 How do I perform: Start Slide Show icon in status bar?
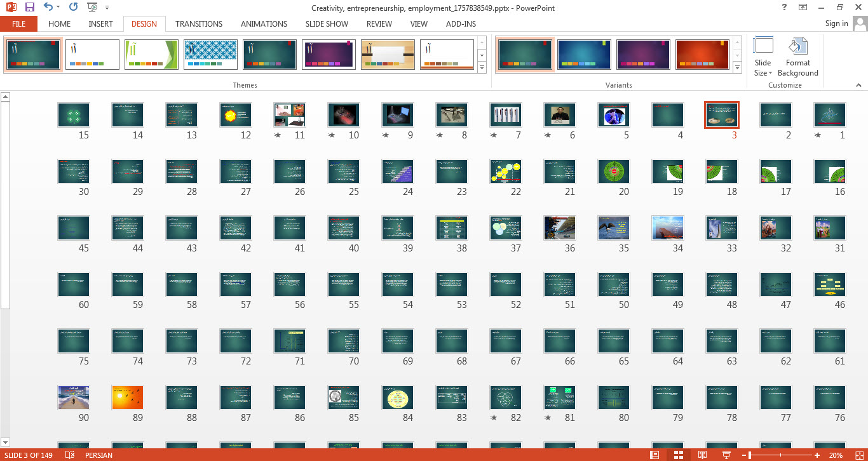pyautogui.click(x=726, y=455)
